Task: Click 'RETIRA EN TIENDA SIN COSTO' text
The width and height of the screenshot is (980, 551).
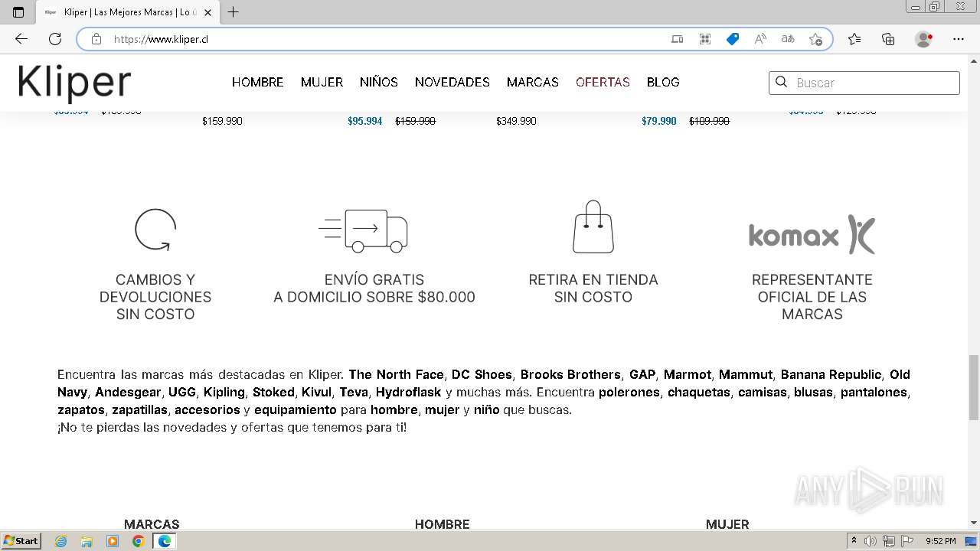Action: coord(593,289)
